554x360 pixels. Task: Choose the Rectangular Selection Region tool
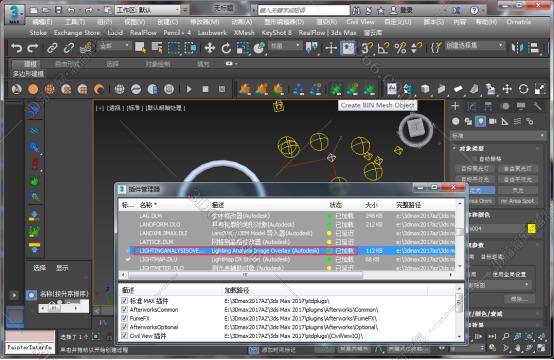coord(174,48)
